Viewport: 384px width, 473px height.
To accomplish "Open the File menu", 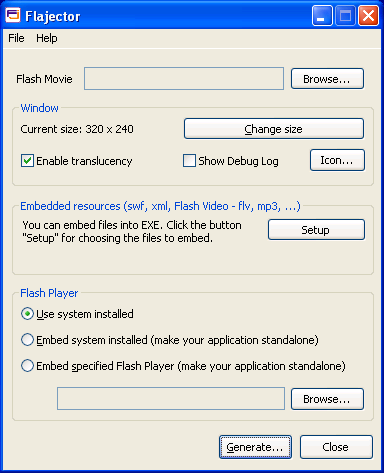I will (16, 38).
